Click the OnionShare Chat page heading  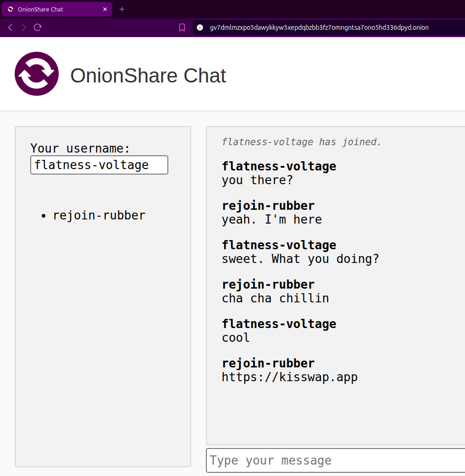[x=148, y=76]
